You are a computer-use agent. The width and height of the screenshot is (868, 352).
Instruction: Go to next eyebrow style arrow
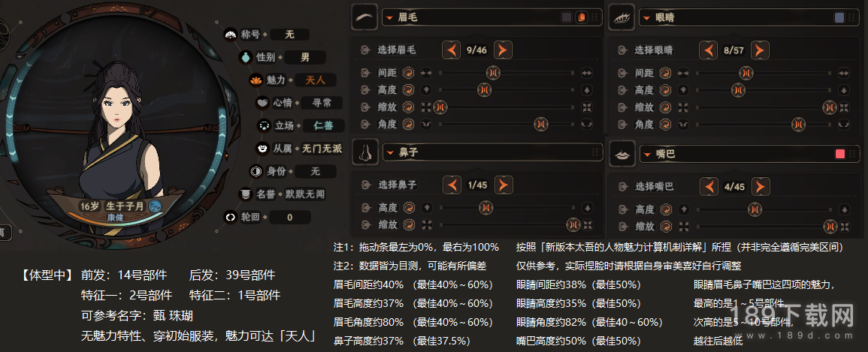[x=503, y=50]
